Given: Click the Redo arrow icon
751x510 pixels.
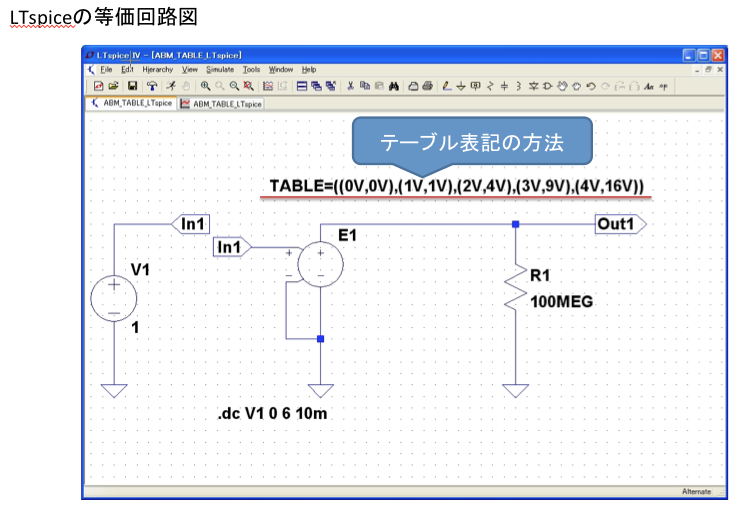Looking at the screenshot, I should tap(605, 86).
